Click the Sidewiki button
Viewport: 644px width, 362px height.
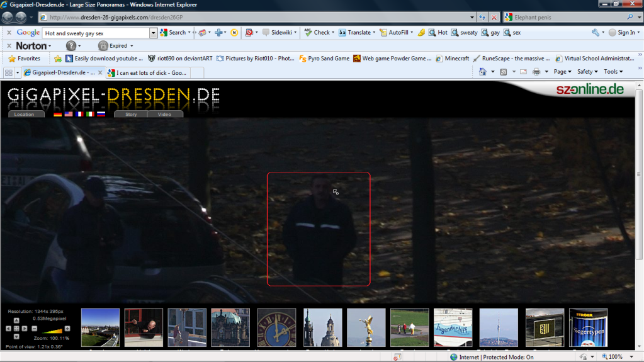point(280,33)
